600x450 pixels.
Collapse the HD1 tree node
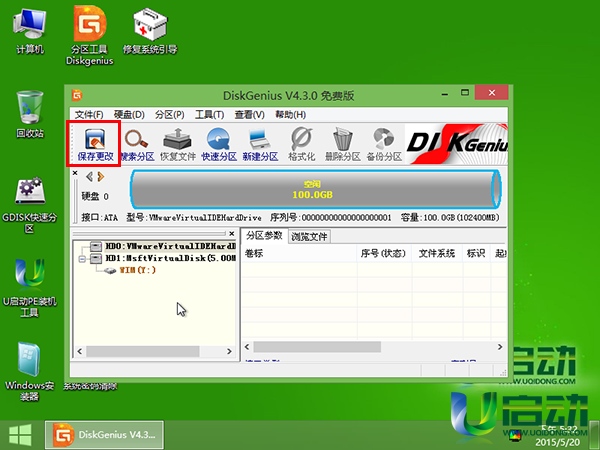[82, 259]
